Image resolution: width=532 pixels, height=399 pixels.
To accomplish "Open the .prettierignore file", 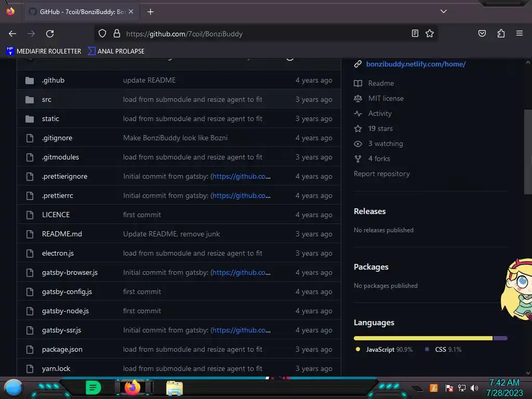I will click(x=64, y=177).
